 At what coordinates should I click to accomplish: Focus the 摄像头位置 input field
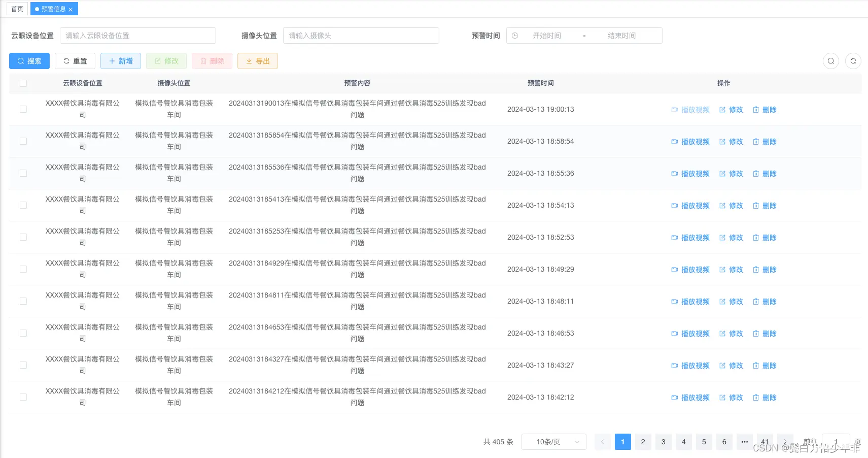click(x=361, y=36)
